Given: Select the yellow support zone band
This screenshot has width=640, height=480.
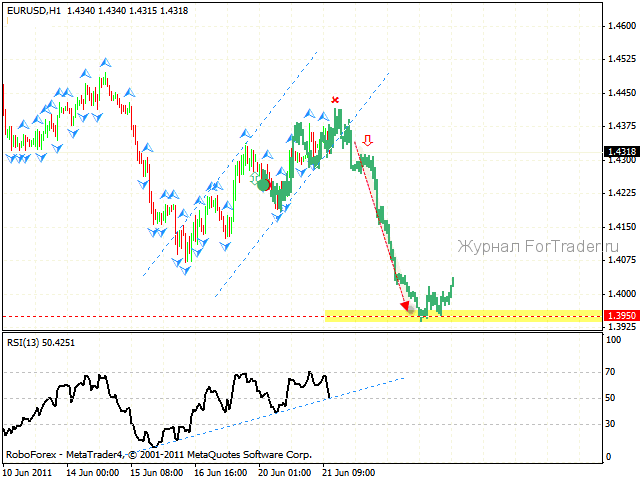Looking at the screenshot, I should pyautogui.click(x=464, y=316).
